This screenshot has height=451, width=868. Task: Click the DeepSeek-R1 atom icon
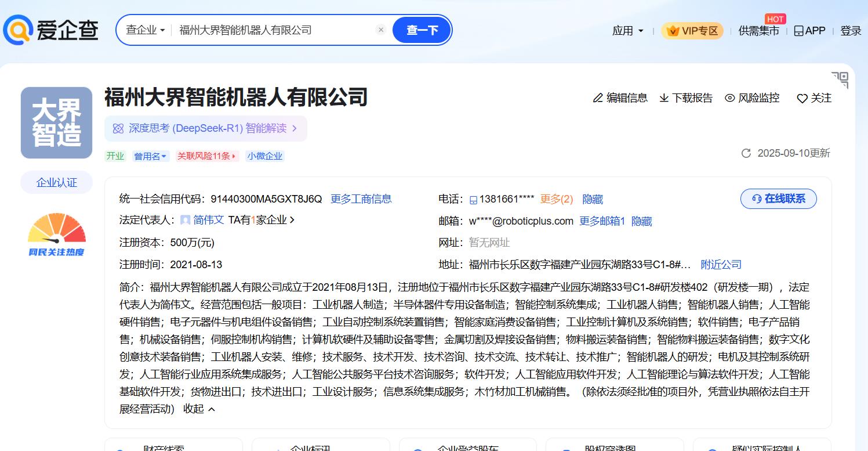pos(118,129)
